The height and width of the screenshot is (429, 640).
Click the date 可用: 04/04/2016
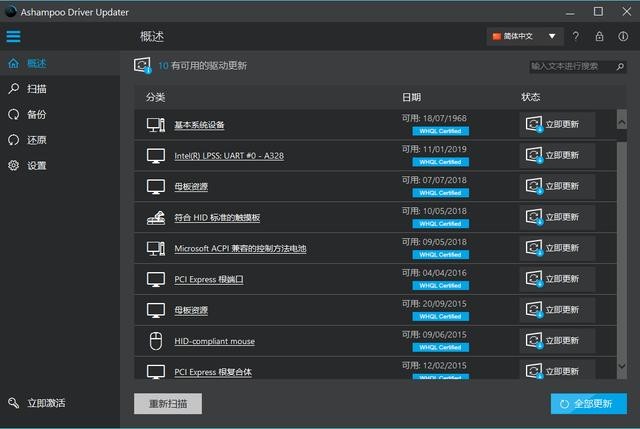tap(434, 273)
